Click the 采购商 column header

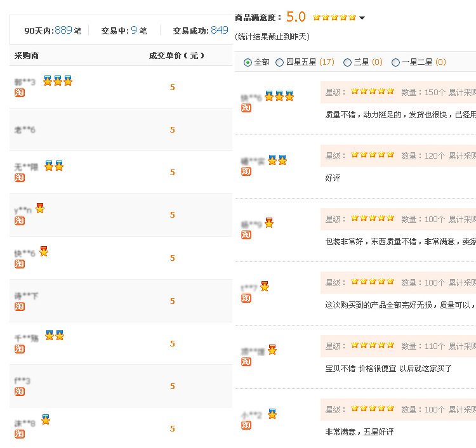click(27, 55)
